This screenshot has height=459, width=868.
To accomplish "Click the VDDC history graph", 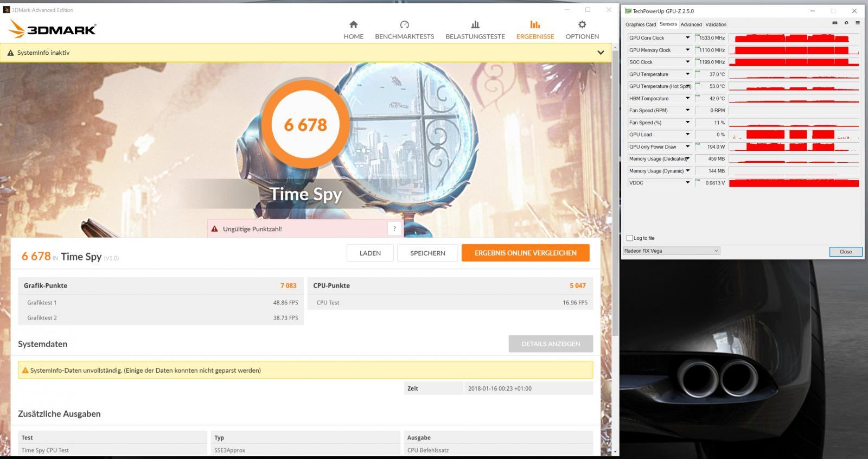I will (794, 183).
